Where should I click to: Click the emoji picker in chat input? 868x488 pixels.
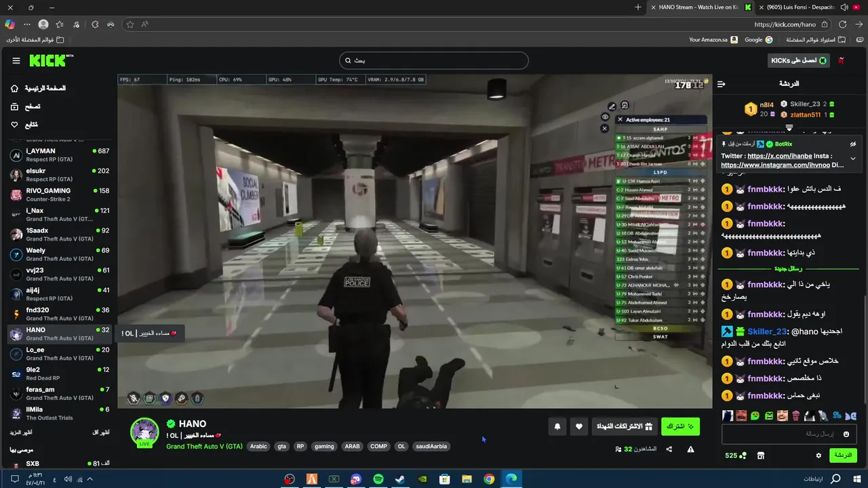coord(846,434)
